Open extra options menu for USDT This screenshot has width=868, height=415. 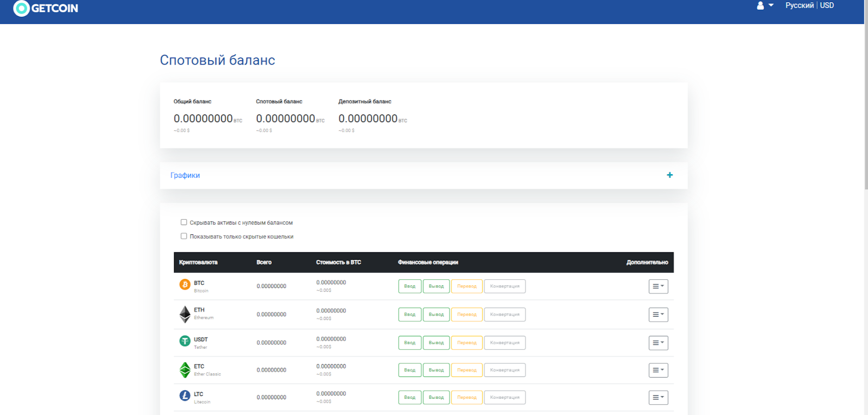659,343
